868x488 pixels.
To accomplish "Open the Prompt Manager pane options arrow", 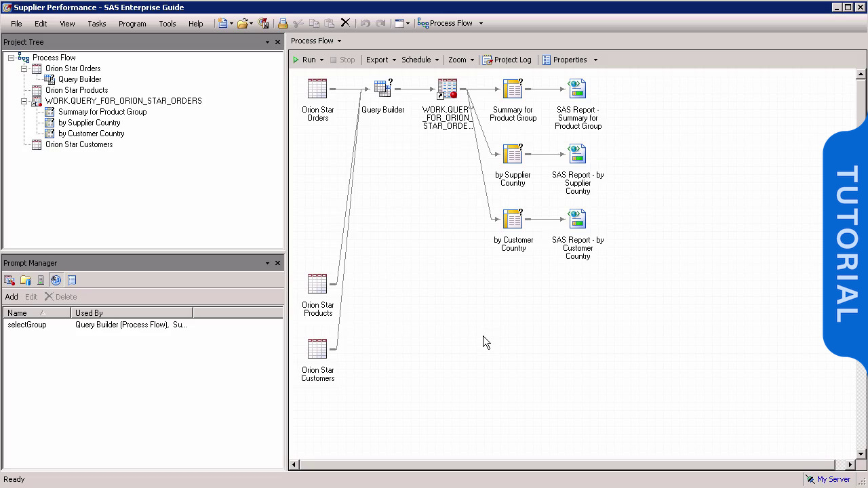I will coord(267,263).
